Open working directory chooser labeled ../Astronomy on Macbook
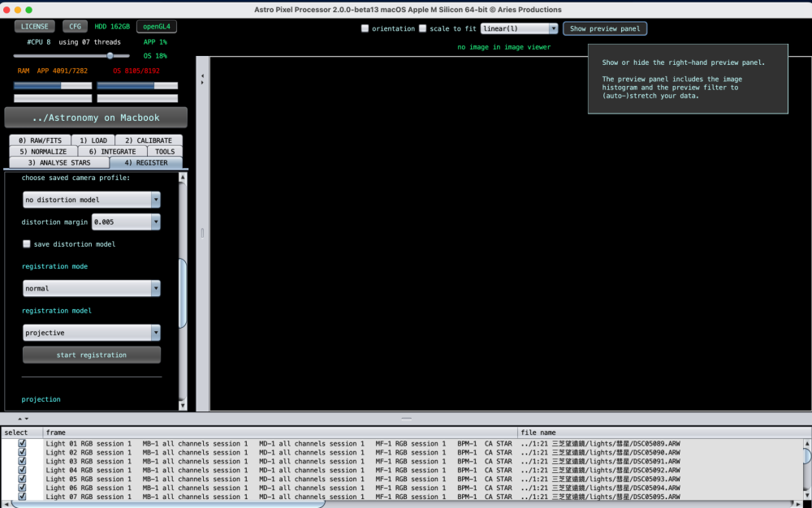Screen dimensions: 812x508 [95, 117]
